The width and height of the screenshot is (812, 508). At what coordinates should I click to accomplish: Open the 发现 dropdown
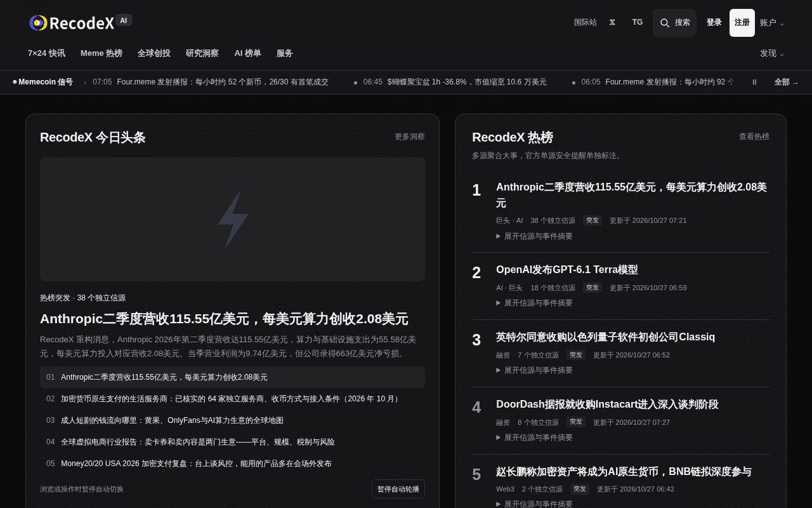click(772, 53)
